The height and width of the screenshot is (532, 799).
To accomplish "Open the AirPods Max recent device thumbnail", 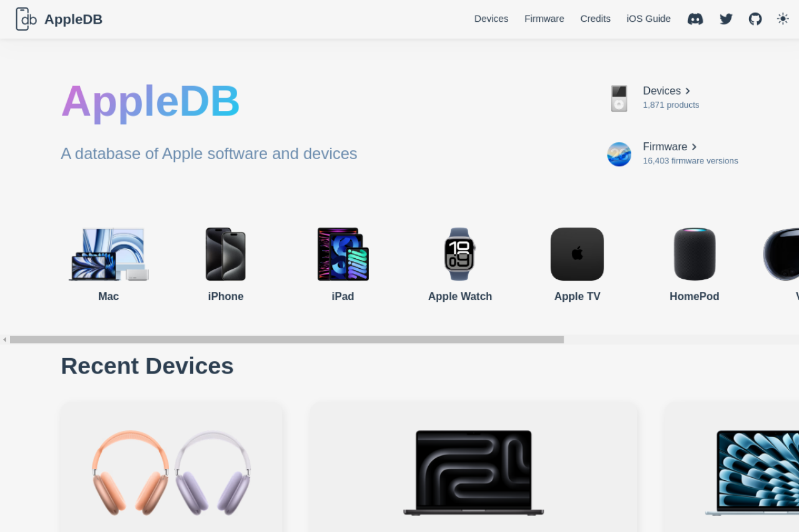I will pos(172,473).
